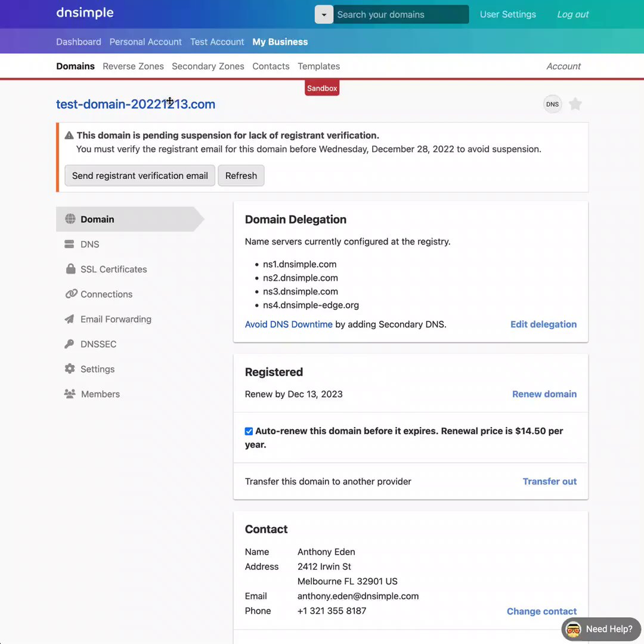This screenshot has width=644, height=644.
Task: Click the DNS badge icon
Action: click(552, 104)
